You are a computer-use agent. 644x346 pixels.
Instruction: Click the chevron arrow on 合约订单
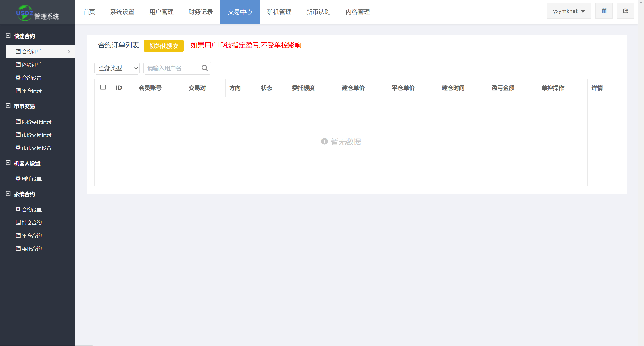tap(69, 52)
